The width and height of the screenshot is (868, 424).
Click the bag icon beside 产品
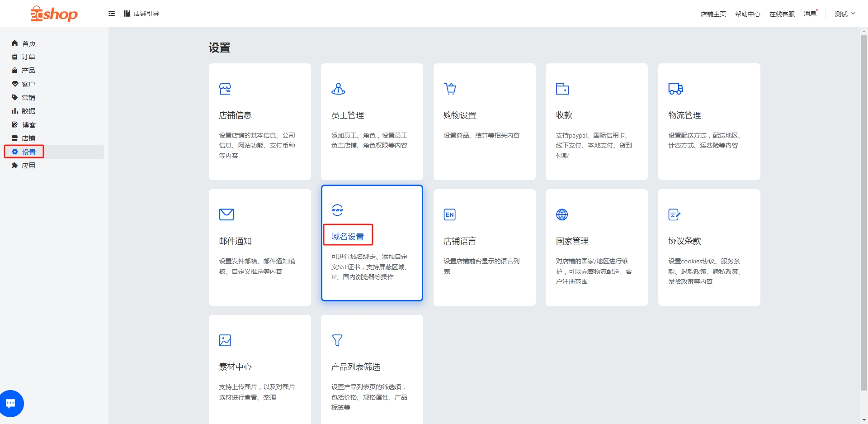(x=14, y=71)
